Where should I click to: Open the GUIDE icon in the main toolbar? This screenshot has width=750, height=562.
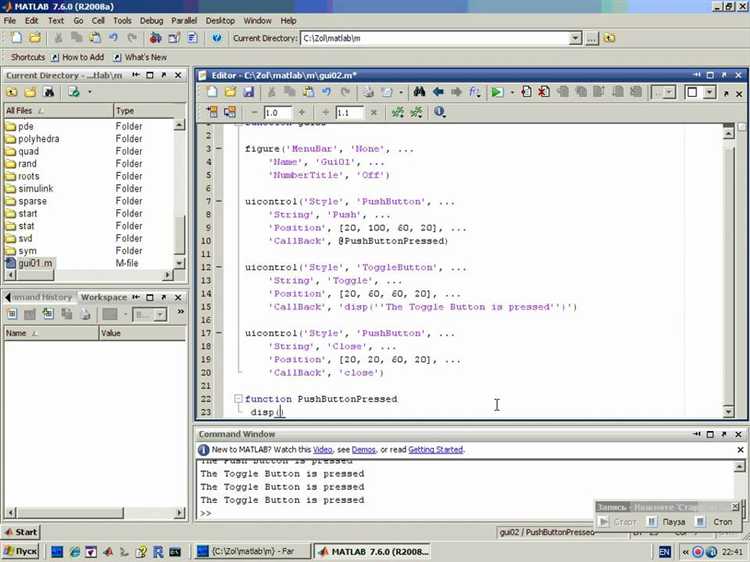click(x=174, y=38)
